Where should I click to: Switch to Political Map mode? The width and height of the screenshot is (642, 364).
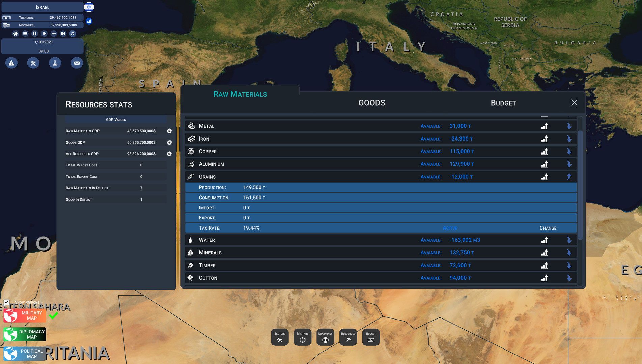pyautogui.click(x=25, y=354)
